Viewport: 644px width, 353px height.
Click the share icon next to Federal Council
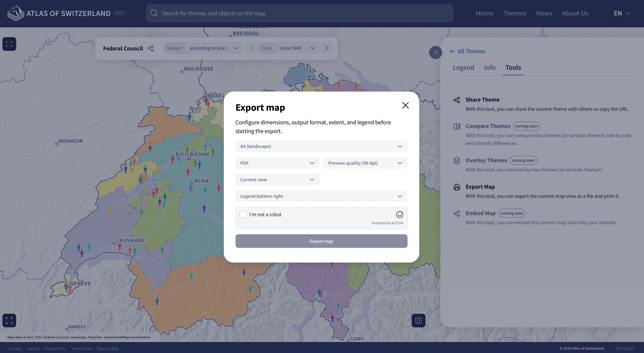coord(150,48)
